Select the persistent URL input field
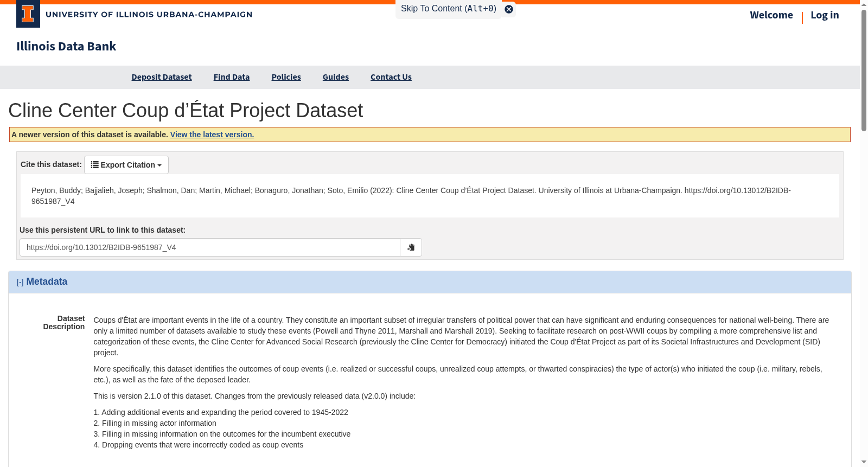868x467 pixels. click(210, 247)
